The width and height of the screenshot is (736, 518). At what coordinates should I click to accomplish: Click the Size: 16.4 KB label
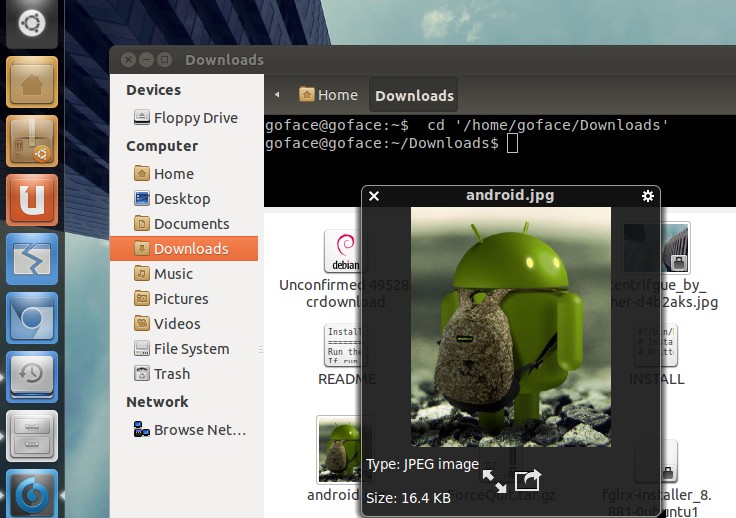tap(408, 497)
